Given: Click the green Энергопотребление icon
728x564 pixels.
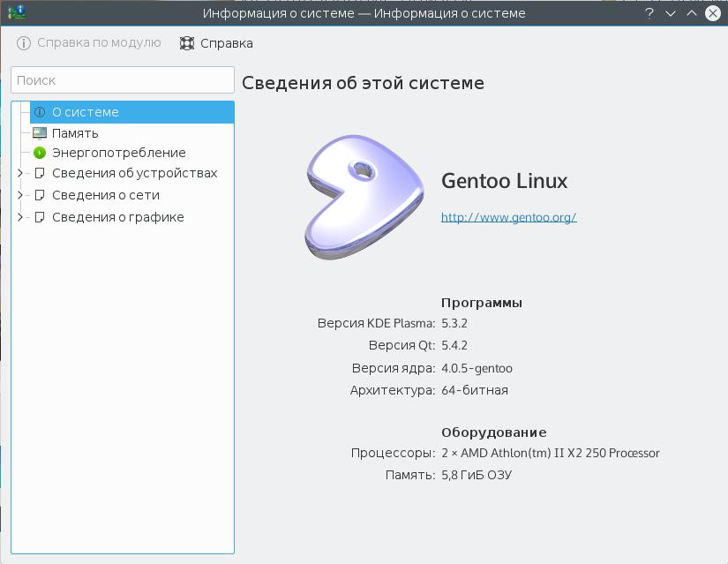Looking at the screenshot, I should (39, 153).
